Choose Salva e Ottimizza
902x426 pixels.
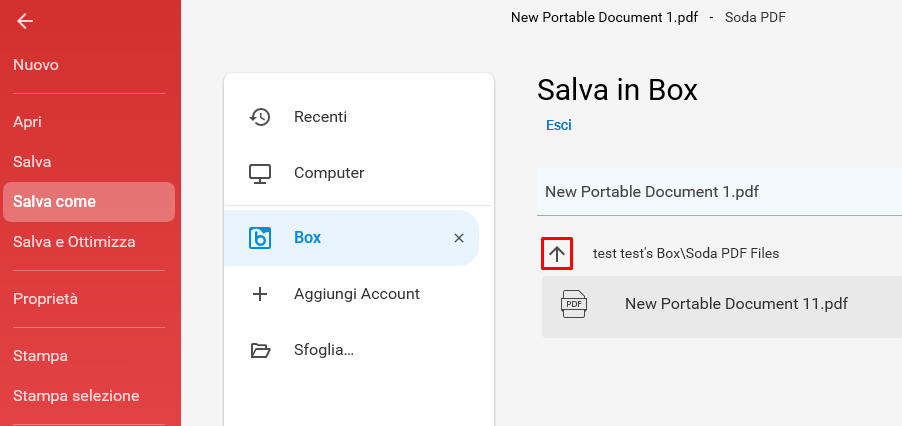(x=74, y=241)
